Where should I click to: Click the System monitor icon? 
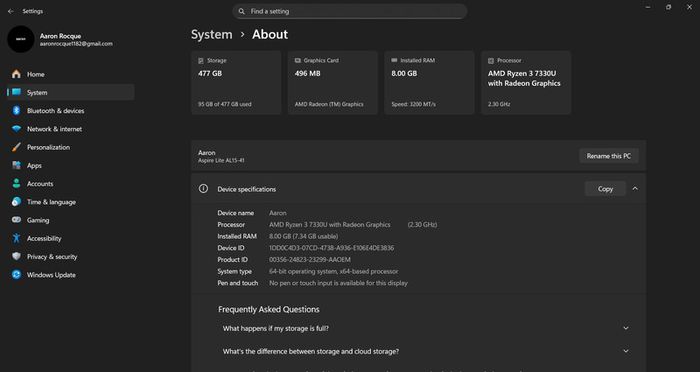[x=17, y=92]
